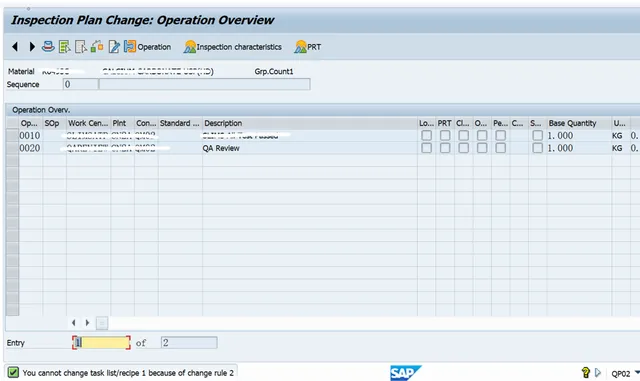Click KG unit cell in row 0020
This screenshot has height=381, width=640.
click(x=620, y=148)
